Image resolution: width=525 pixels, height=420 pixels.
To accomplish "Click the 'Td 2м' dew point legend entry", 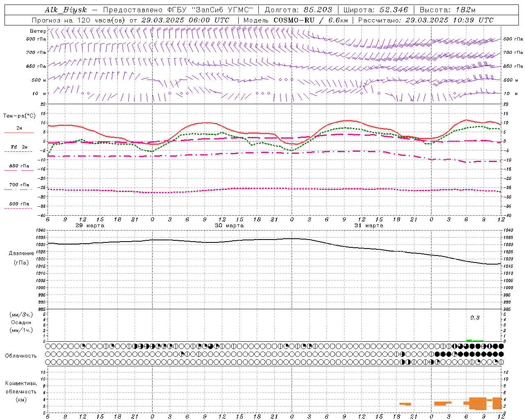I will coord(19,147).
